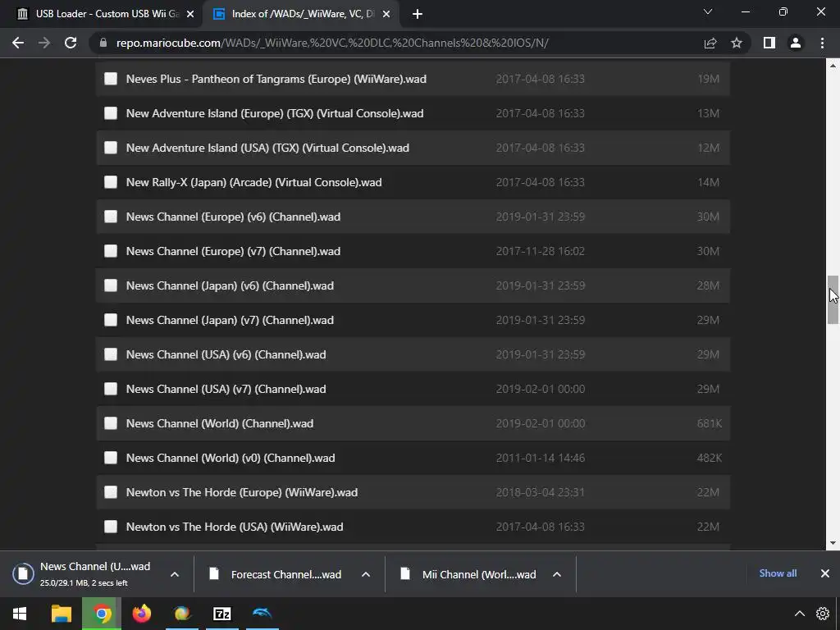Toggle the New Rally-X (Japan) checkbox
The image size is (840, 630).
(111, 182)
